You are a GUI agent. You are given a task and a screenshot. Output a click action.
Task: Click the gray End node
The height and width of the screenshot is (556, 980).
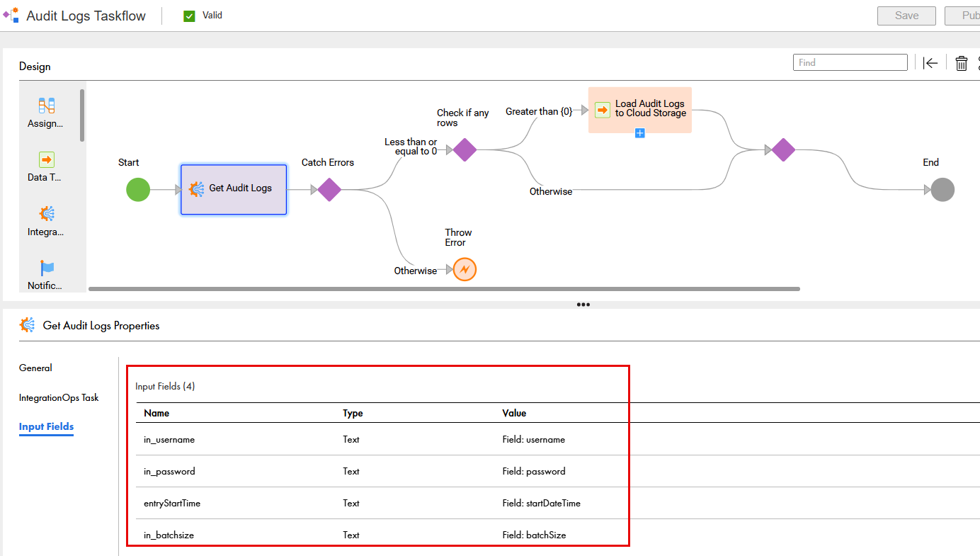click(x=942, y=190)
